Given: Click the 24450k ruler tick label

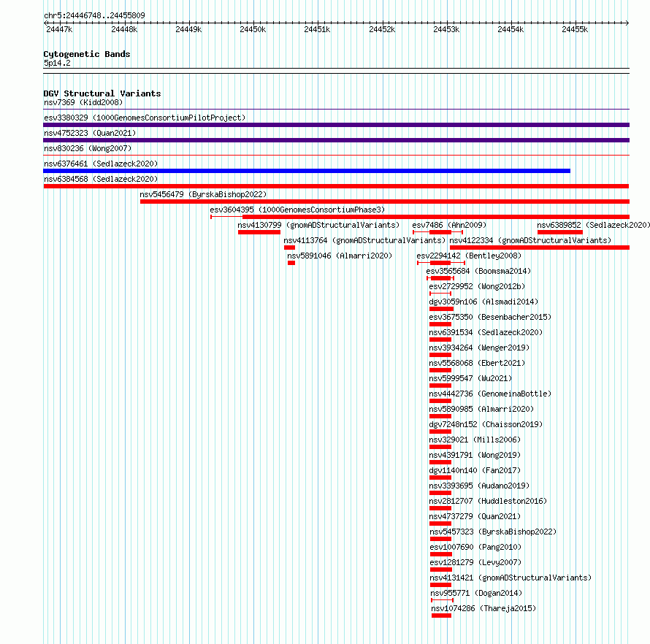Looking at the screenshot, I should (x=253, y=29).
